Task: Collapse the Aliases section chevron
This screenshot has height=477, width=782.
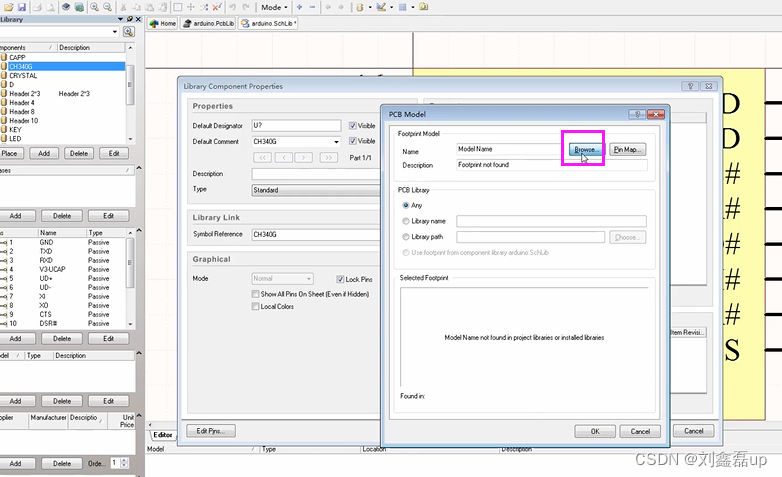Action: pyautogui.click(x=139, y=168)
